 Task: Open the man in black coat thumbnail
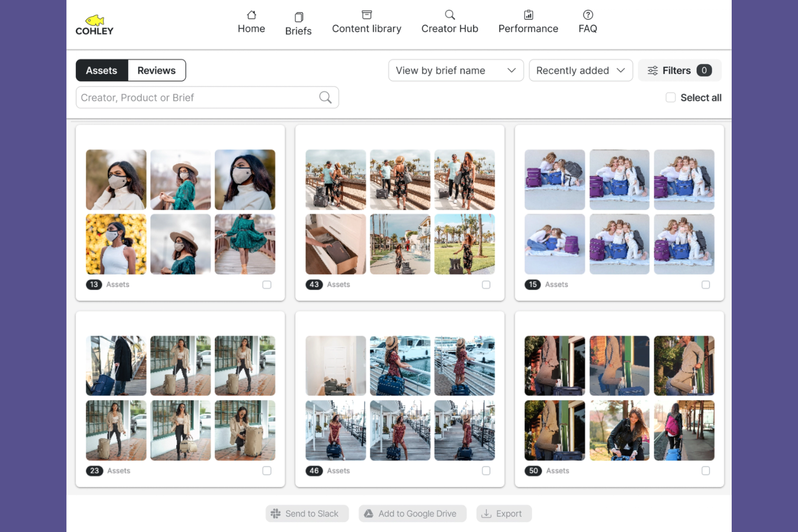116,366
